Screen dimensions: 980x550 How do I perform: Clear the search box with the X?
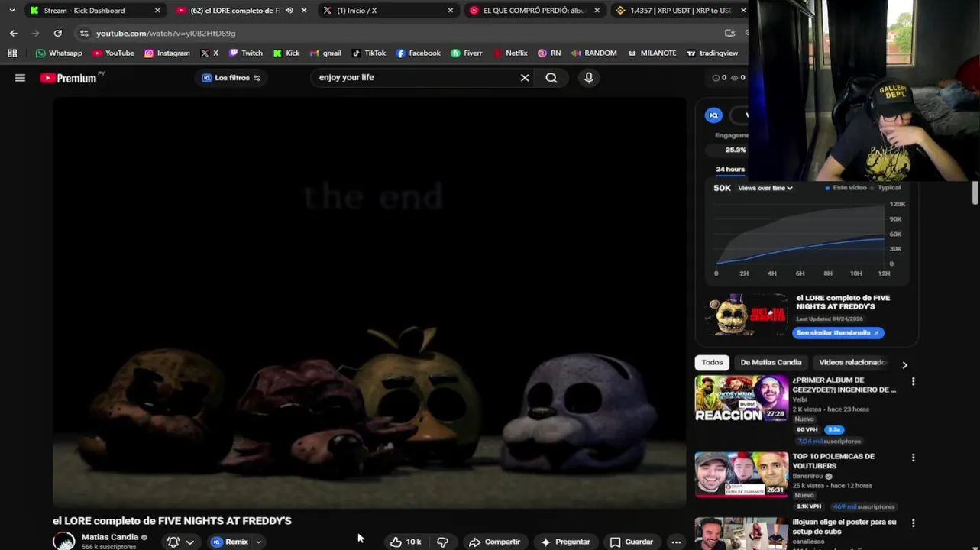[x=525, y=78]
